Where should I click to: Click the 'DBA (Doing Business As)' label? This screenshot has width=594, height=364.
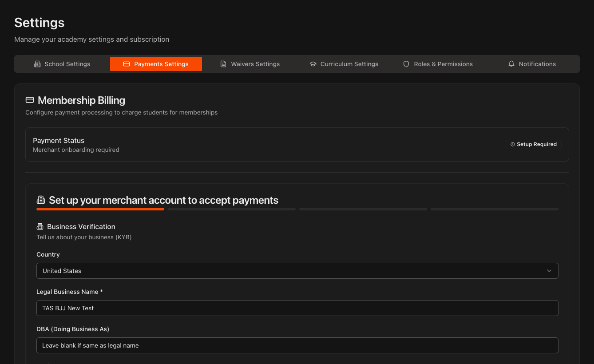pos(73,329)
